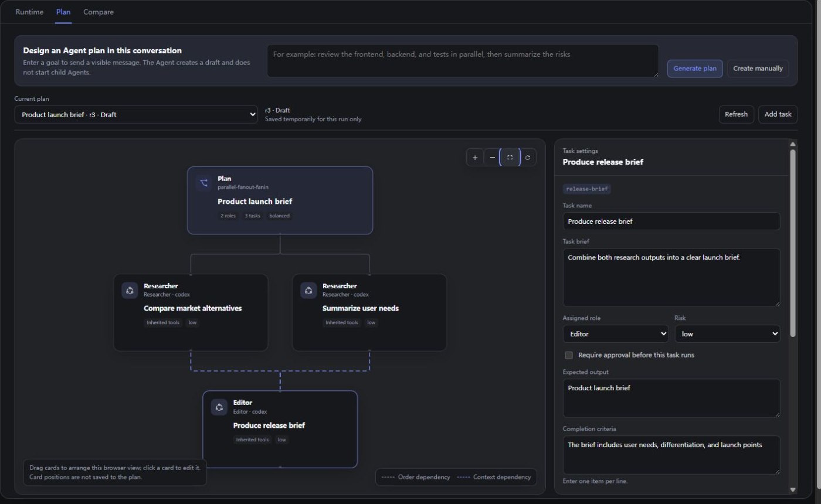Click the Completion criteria text area

[x=671, y=455]
